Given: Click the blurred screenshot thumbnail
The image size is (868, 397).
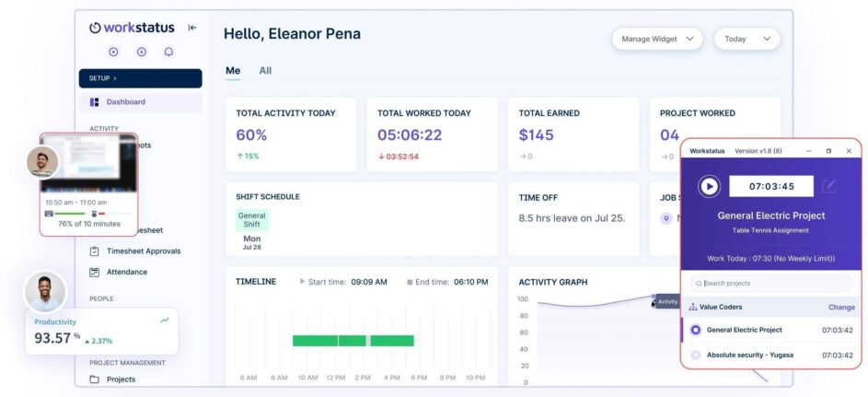Looking at the screenshot, I should click(x=88, y=163).
